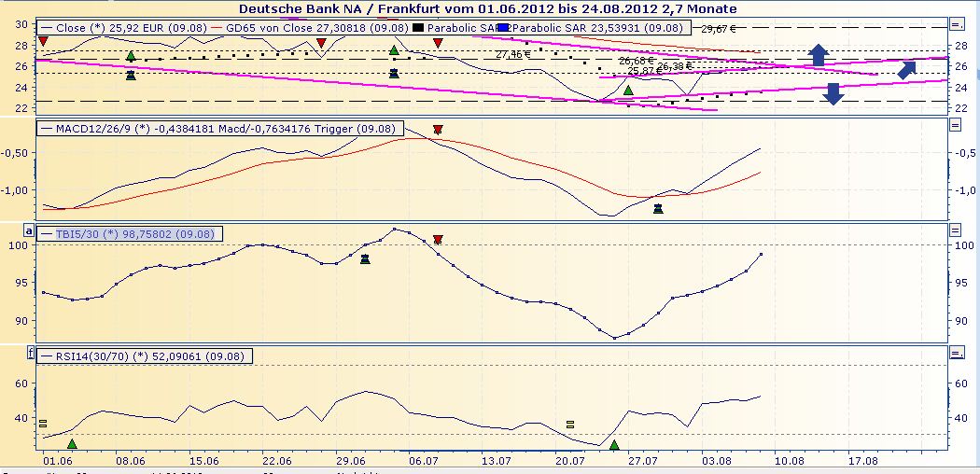This screenshot has height=474, width=980.
Task: Select the green buy marker in MACD panel
Action: tap(658, 208)
